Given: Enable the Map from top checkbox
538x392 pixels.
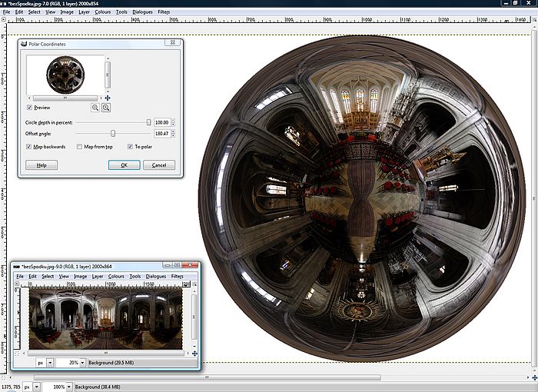Looking at the screenshot, I should [x=80, y=146].
